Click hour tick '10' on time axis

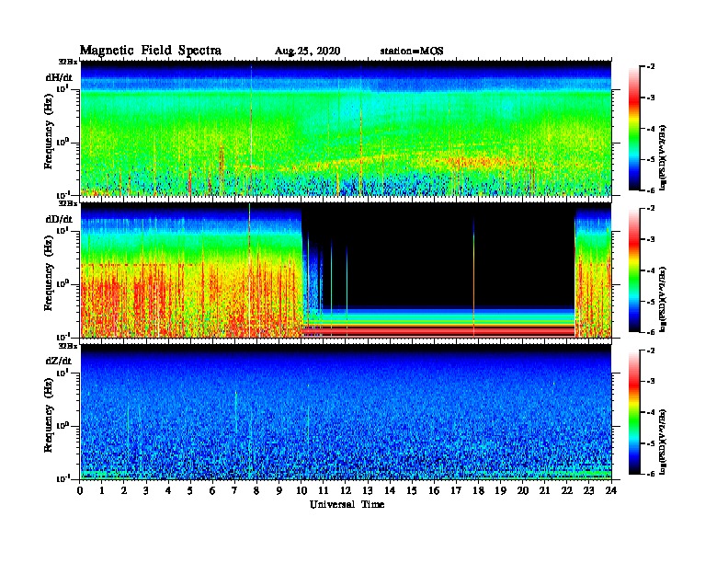(x=301, y=491)
